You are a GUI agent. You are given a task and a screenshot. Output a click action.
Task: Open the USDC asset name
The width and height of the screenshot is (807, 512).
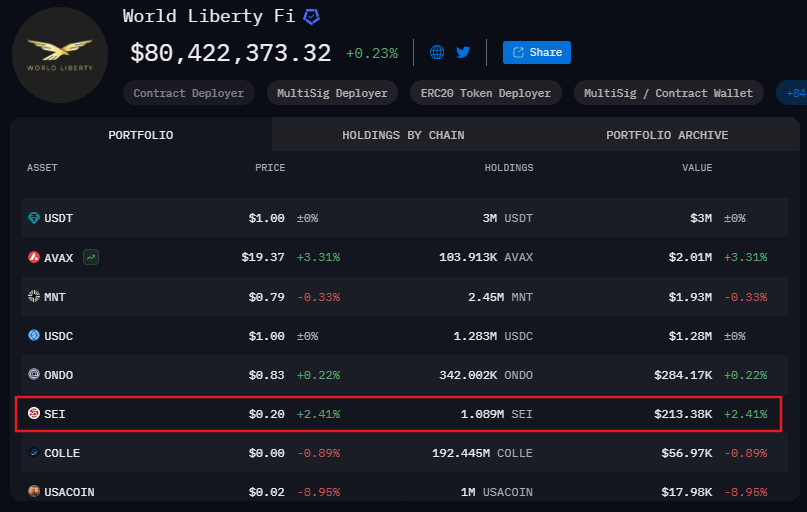click(x=59, y=336)
